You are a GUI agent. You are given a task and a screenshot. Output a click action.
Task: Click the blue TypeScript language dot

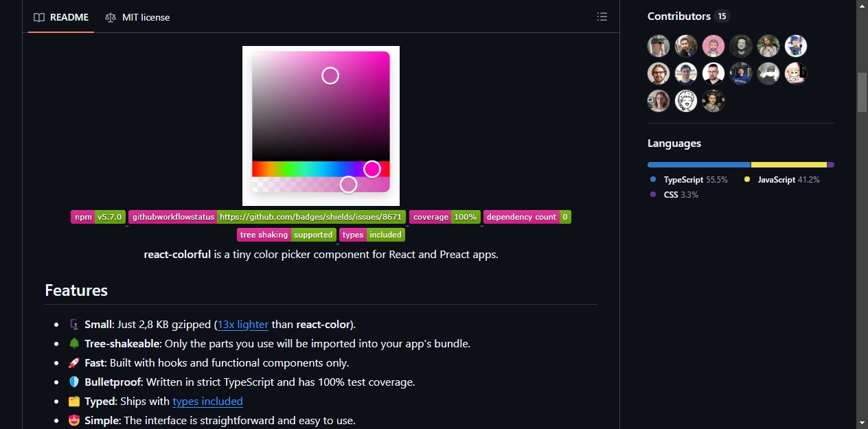pos(653,179)
